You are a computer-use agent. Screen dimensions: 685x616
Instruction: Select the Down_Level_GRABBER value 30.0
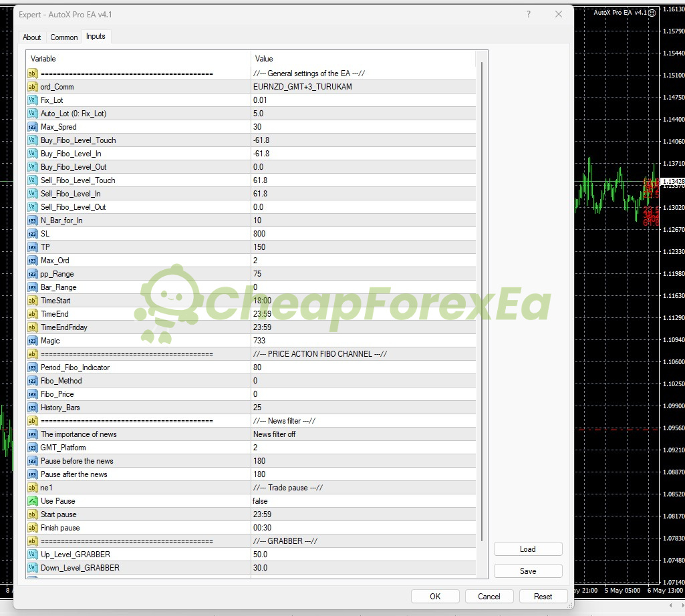coord(364,568)
